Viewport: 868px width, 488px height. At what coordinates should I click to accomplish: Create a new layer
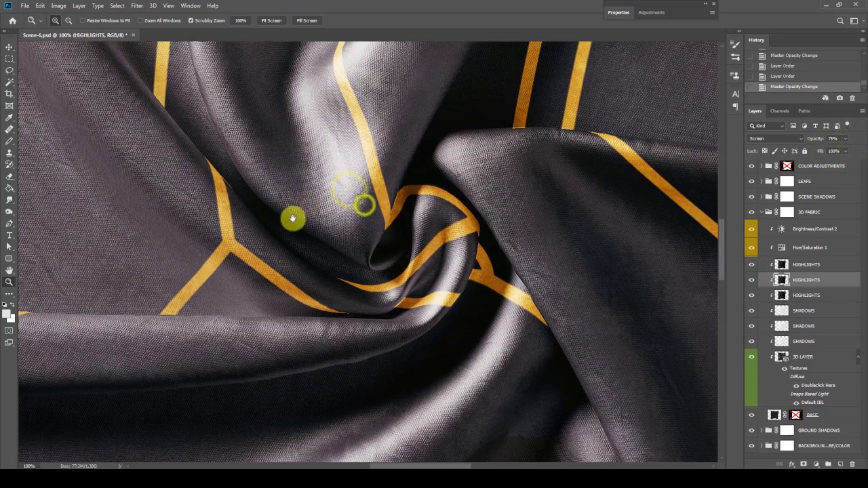(840, 464)
